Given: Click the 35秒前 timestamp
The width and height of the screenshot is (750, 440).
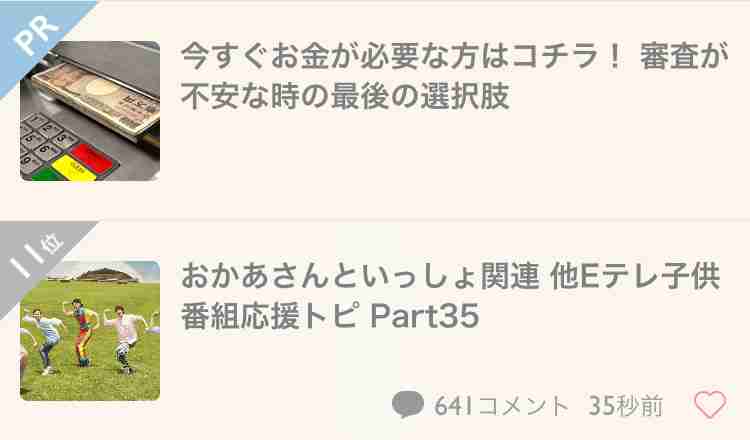Looking at the screenshot, I should (626, 406).
